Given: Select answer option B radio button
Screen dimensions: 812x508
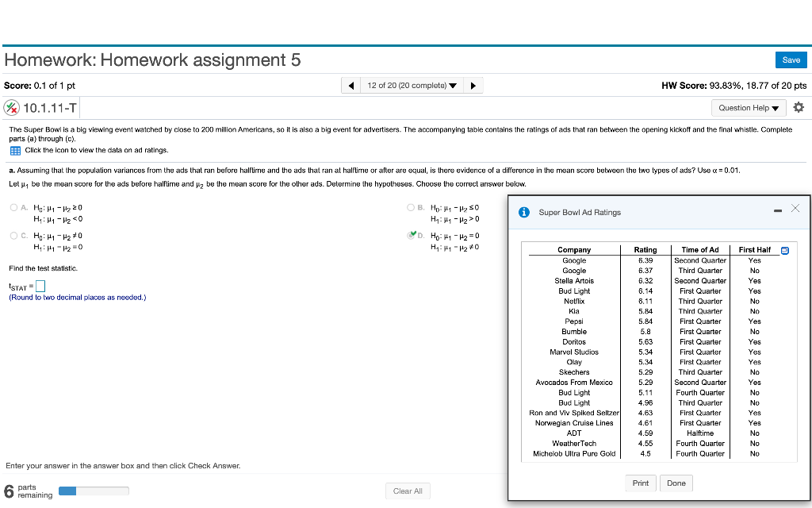Looking at the screenshot, I should click(x=411, y=207).
